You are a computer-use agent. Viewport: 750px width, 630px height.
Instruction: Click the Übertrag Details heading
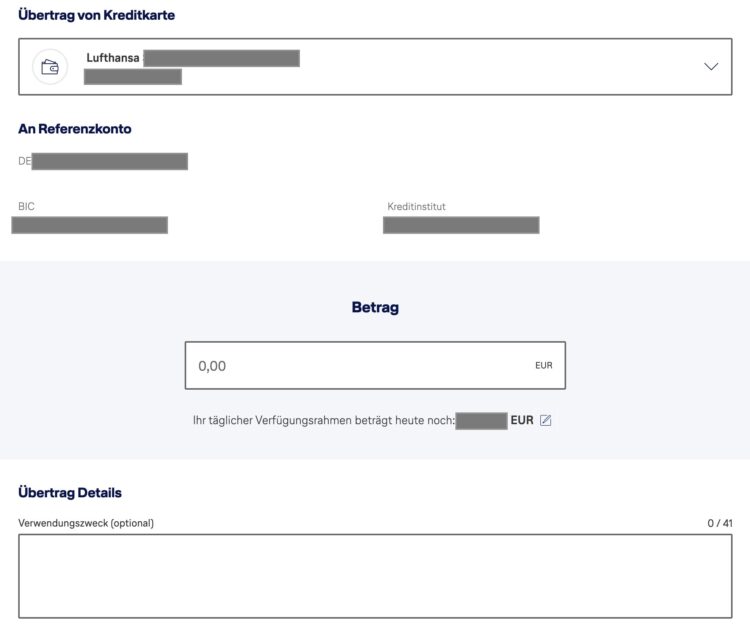click(70, 493)
